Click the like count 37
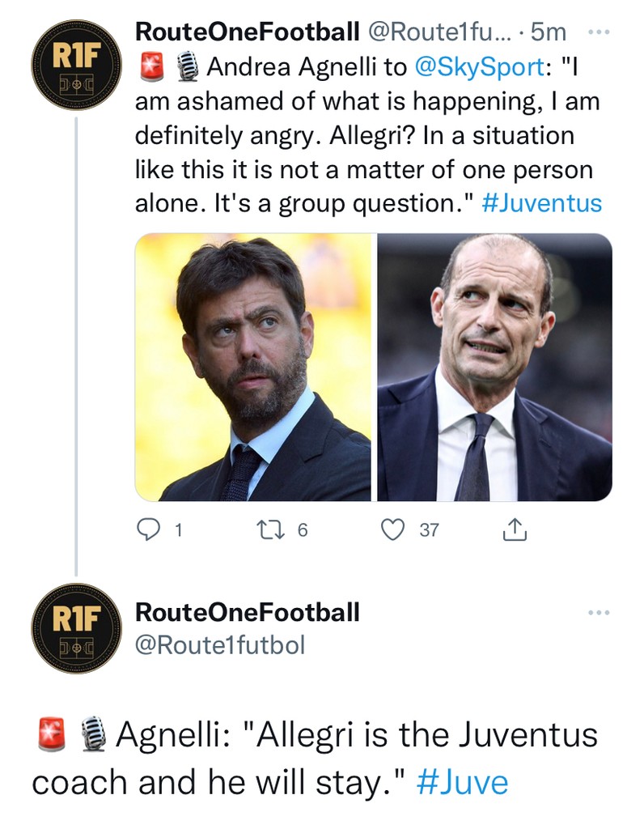Viewport: 644px width, 829px height. tap(429, 530)
